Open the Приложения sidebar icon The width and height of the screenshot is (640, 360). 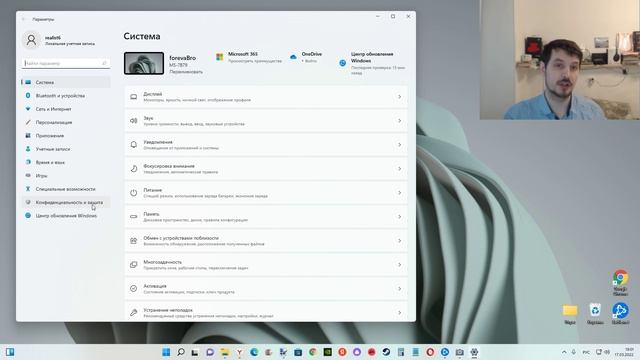click(28, 136)
